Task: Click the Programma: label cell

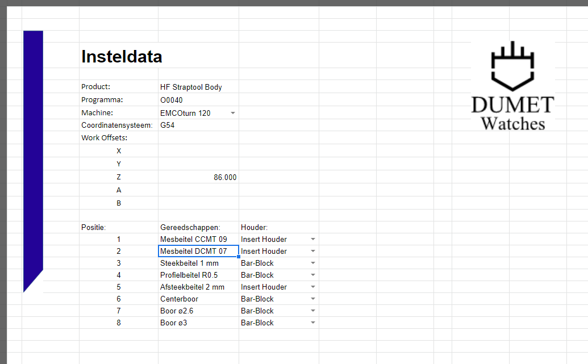Action: (x=119, y=100)
